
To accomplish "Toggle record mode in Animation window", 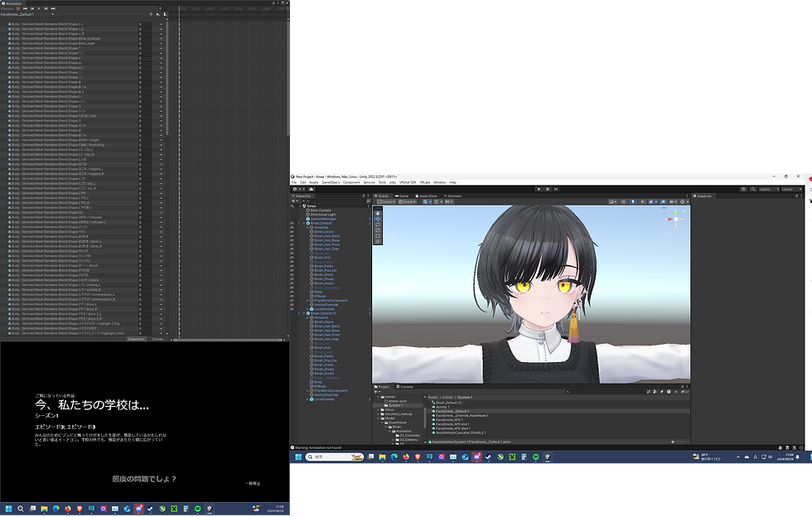I will tap(18, 9).
